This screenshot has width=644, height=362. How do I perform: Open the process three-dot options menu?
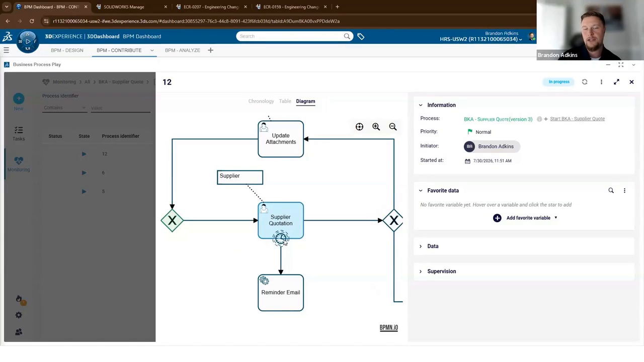click(601, 82)
